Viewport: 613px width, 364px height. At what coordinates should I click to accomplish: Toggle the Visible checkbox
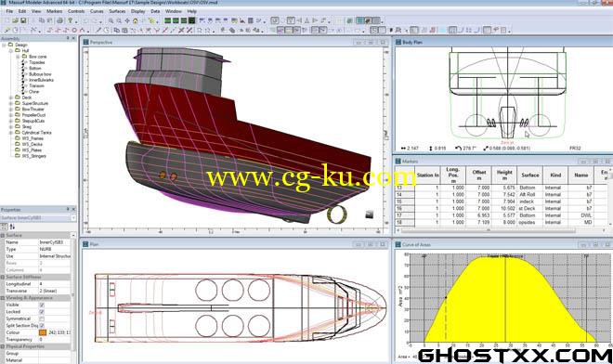[x=42, y=305]
